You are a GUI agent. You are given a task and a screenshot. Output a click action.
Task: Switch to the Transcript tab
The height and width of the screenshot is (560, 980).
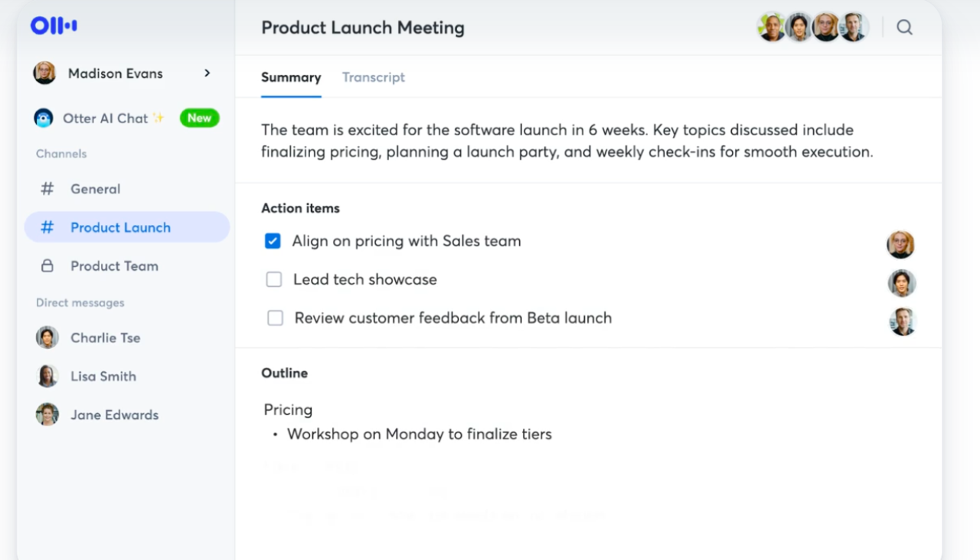tap(374, 77)
